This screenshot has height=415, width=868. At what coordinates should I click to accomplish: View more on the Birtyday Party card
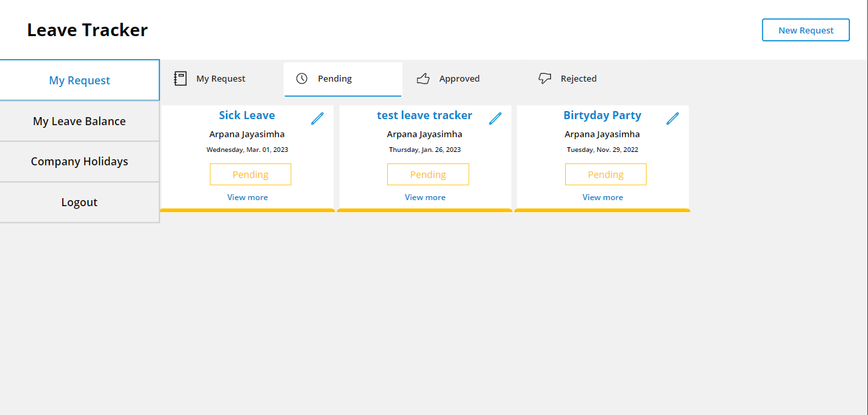click(603, 197)
